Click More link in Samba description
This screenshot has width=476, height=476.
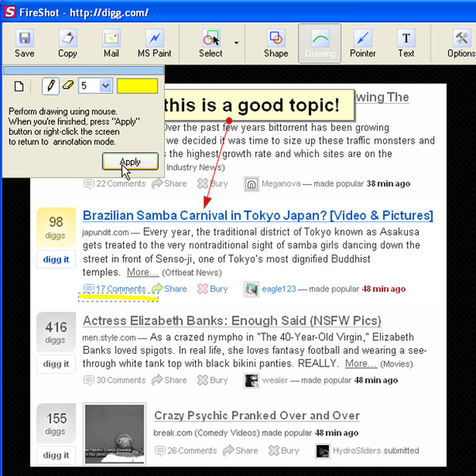pos(143,272)
